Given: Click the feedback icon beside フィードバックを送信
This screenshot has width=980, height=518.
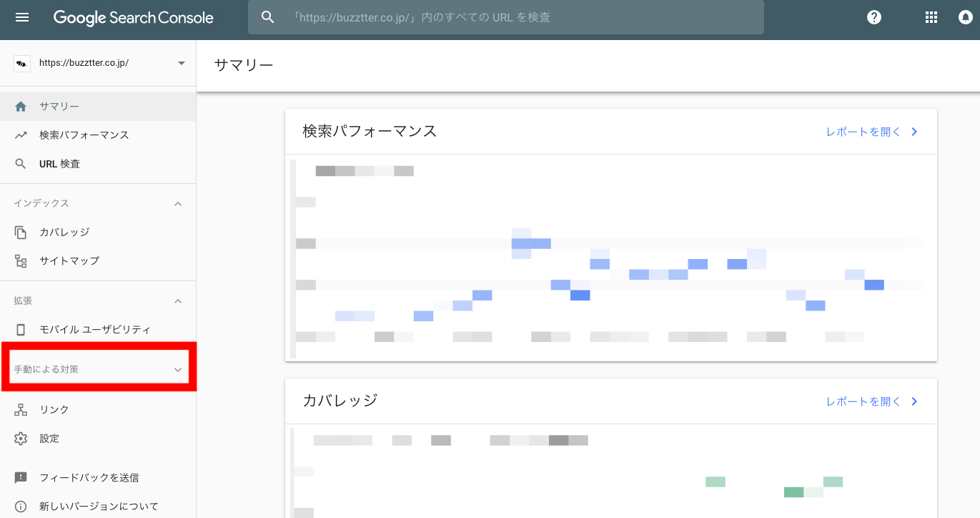Looking at the screenshot, I should pyautogui.click(x=21, y=477).
